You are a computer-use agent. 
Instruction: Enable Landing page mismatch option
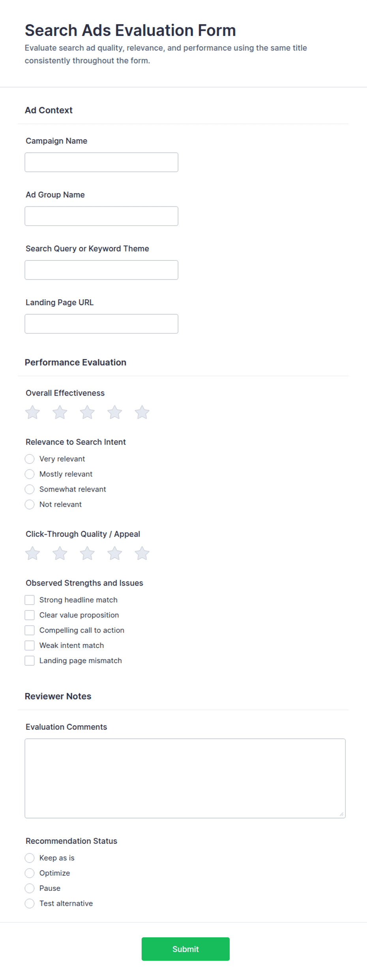[30, 661]
